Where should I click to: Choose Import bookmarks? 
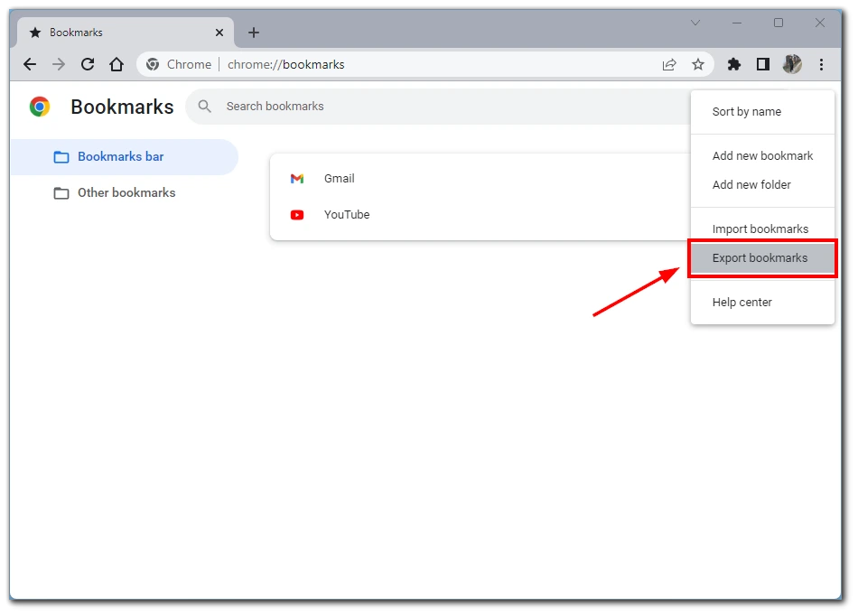click(x=763, y=229)
